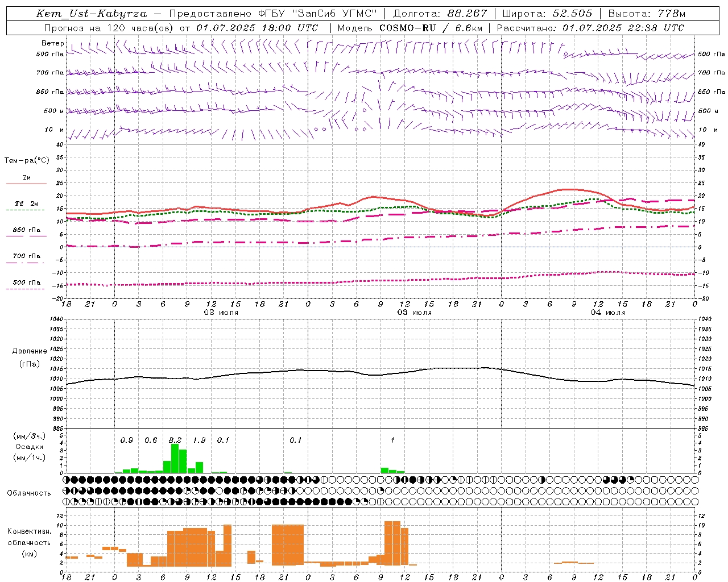
Task: Click 'Предоставлено ФГБУ "ЗапСиб УГМС"' text
Action: tap(273, 14)
